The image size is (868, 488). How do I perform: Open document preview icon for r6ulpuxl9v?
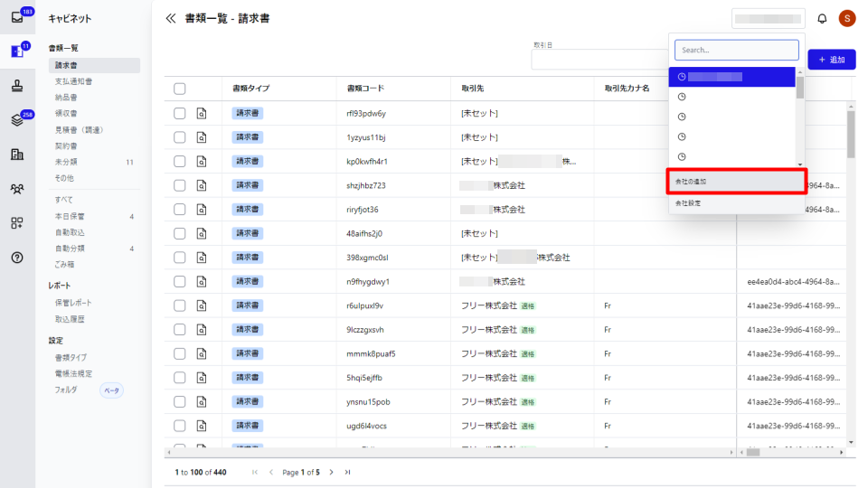[x=202, y=305]
